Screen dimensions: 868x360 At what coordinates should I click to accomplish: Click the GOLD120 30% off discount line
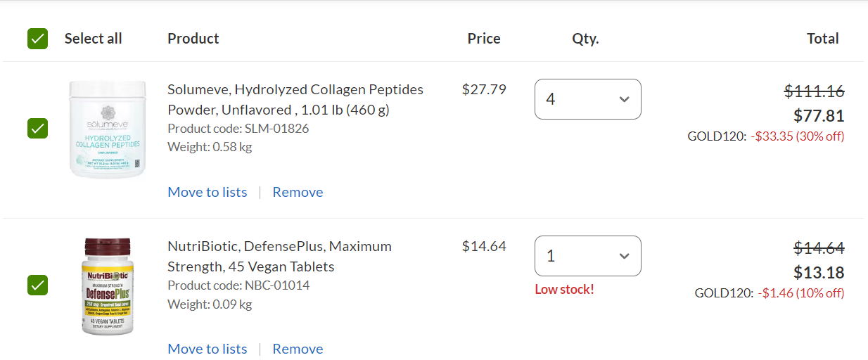pos(765,136)
